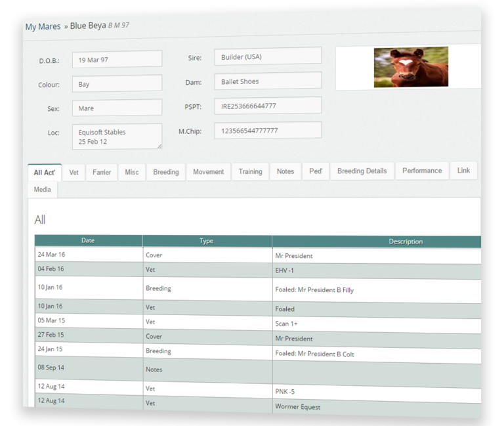Viewport: 504px width, 426px height.
Task: Click the D.O.B. field showing 19 Mar 97
Action: point(117,59)
